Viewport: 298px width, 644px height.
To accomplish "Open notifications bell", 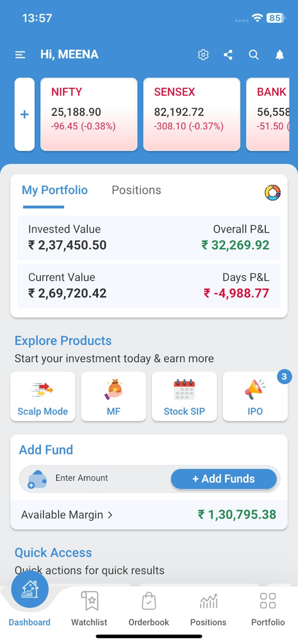I will tap(280, 55).
